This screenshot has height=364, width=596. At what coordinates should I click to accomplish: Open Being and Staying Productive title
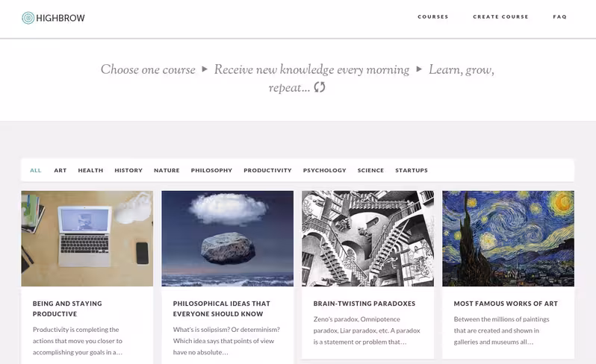click(67, 309)
